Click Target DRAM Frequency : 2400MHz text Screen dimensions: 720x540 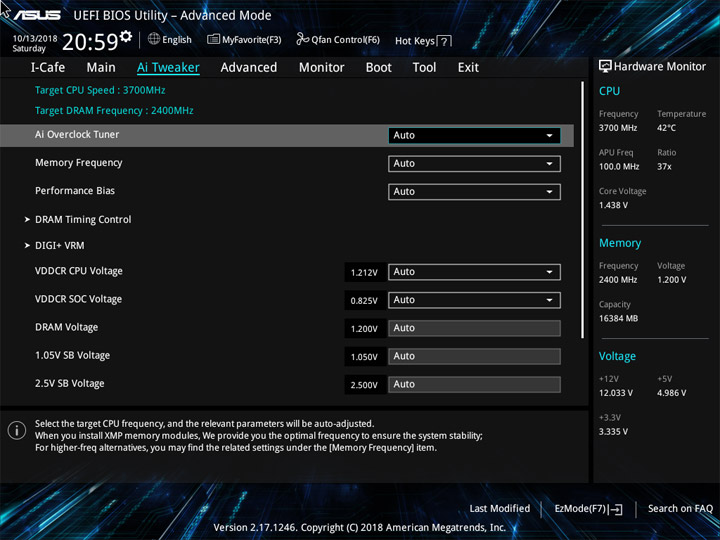click(114, 111)
